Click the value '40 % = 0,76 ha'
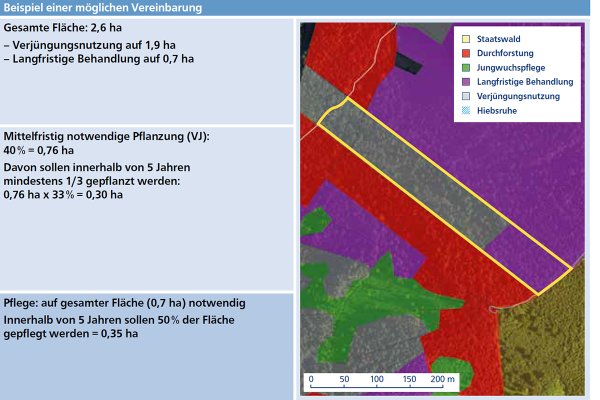This screenshot has height=400, width=600. point(39,150)
